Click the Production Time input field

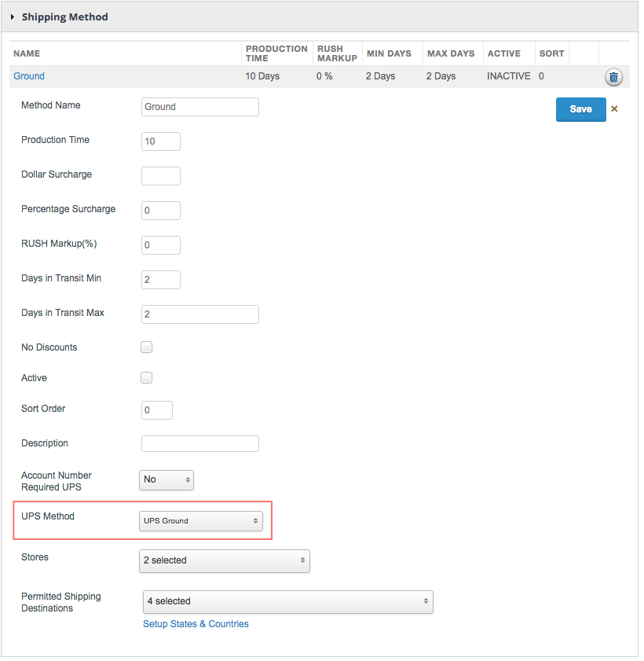point(161,141)
